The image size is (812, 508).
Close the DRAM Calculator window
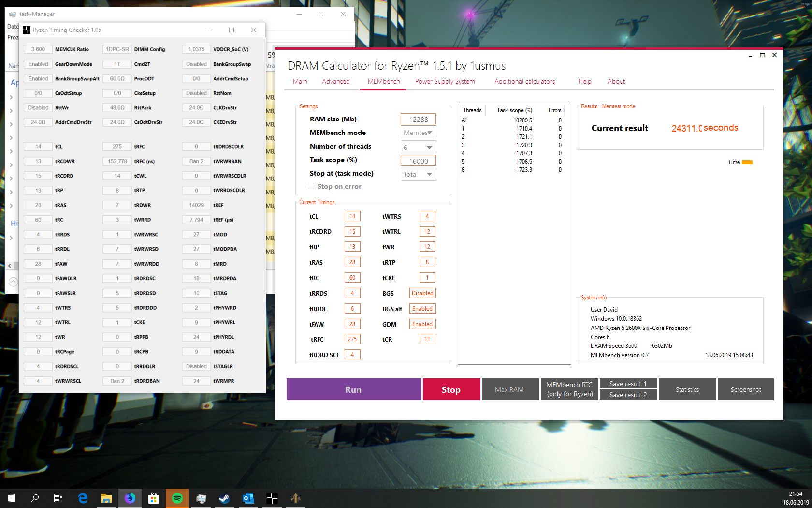point(774,55)
